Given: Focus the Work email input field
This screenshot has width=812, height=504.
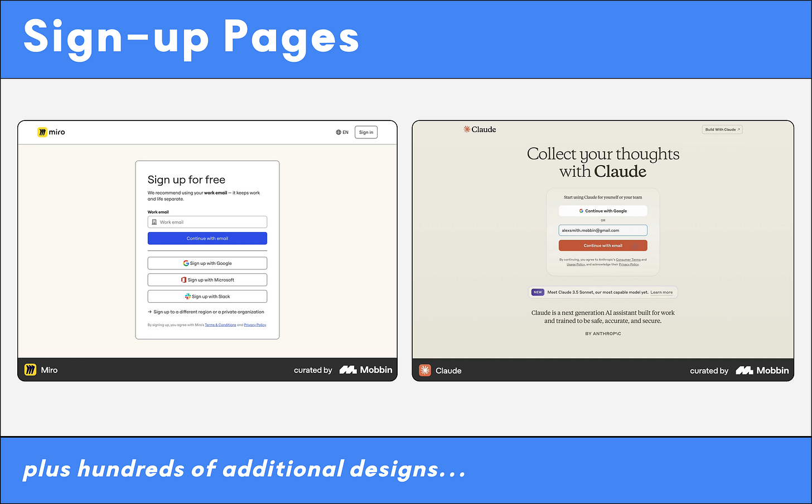Looking at the screenshot, I should [207, 222].
